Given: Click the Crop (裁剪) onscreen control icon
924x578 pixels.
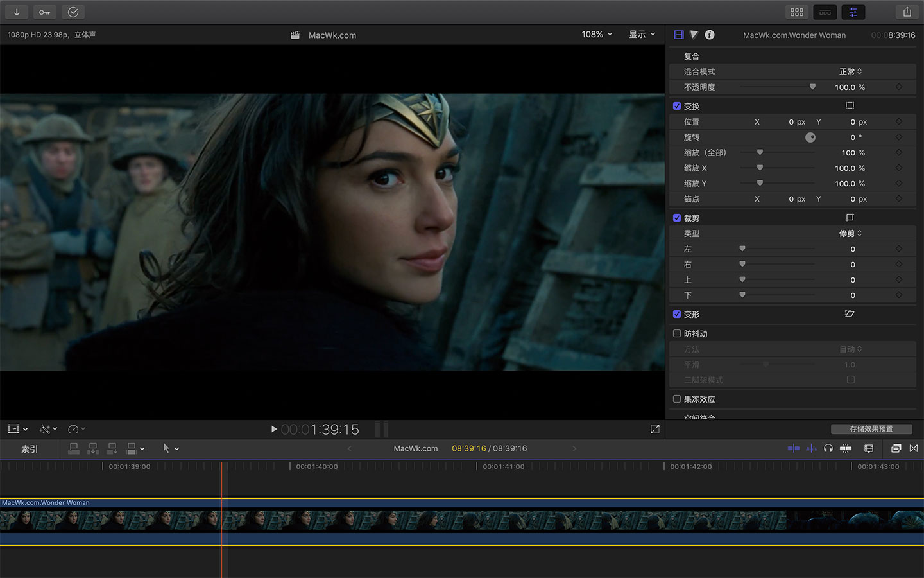Looking at the screenshot, I should tap(850, 217).
